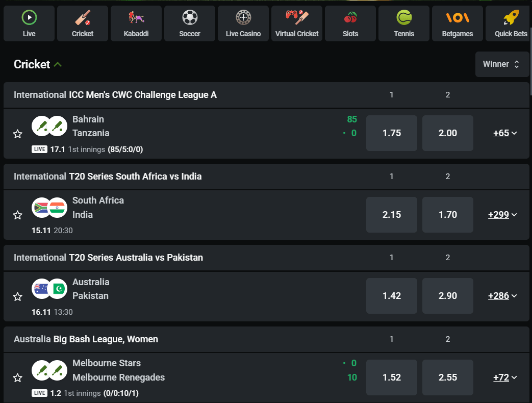532x403 pixels.
Task: Open Live Casino roulette icon
Action: [x=243, y=18]
